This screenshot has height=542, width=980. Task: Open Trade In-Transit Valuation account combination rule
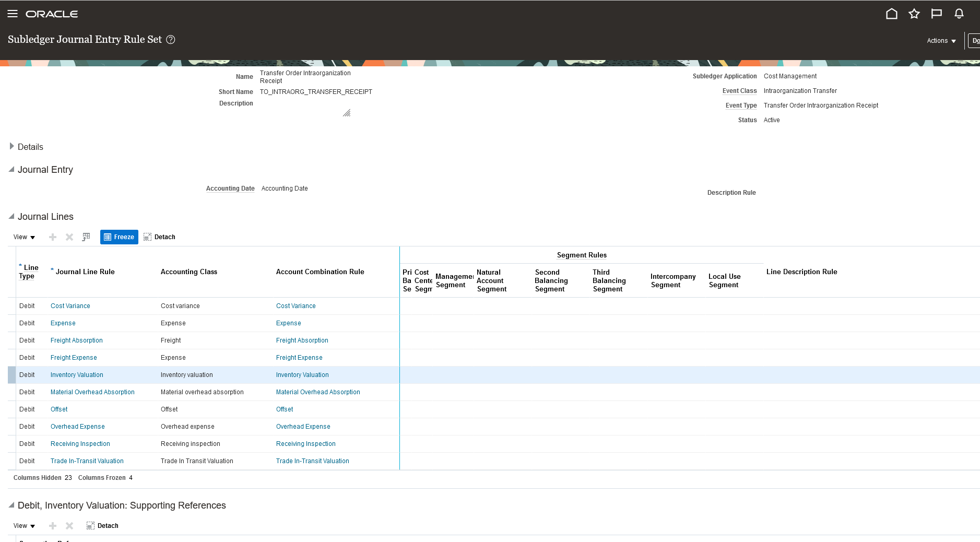313,461
